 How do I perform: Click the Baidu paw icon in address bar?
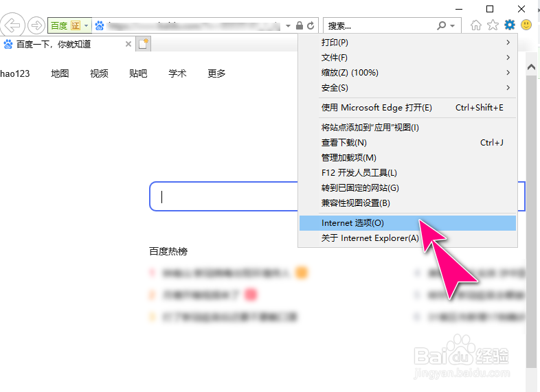click(100, 25)
